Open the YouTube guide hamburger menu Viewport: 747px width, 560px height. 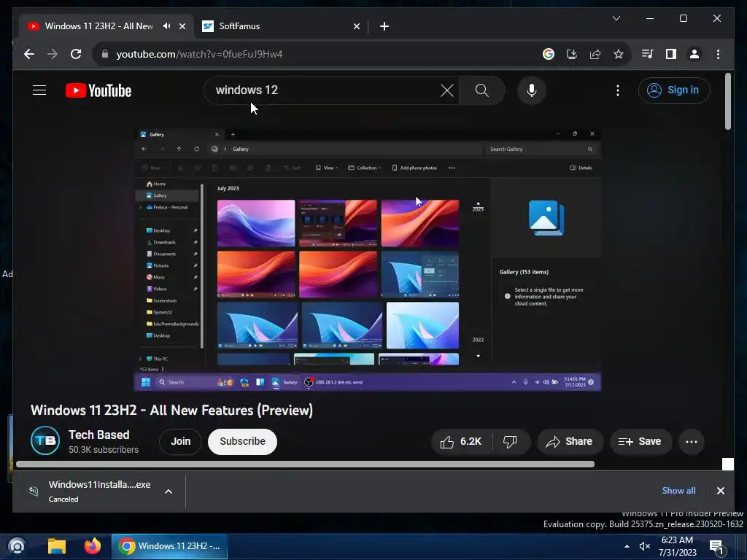(39, 90)
